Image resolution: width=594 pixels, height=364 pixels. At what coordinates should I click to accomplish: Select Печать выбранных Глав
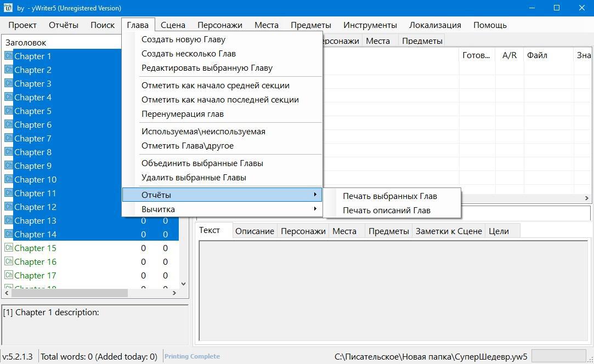[389, 196]
